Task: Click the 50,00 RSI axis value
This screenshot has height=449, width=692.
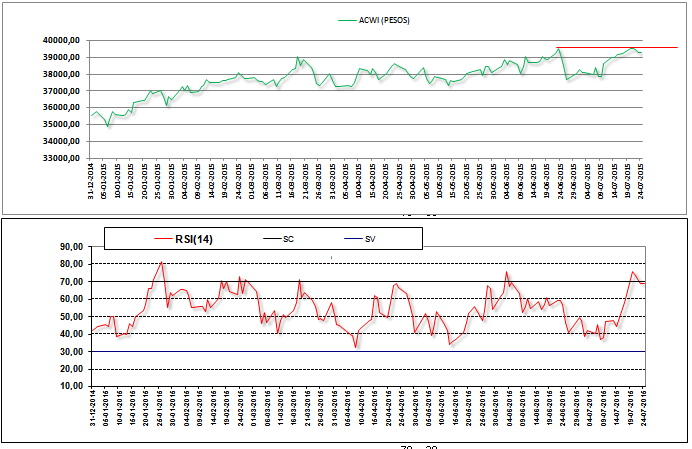Action: (71, 317)
